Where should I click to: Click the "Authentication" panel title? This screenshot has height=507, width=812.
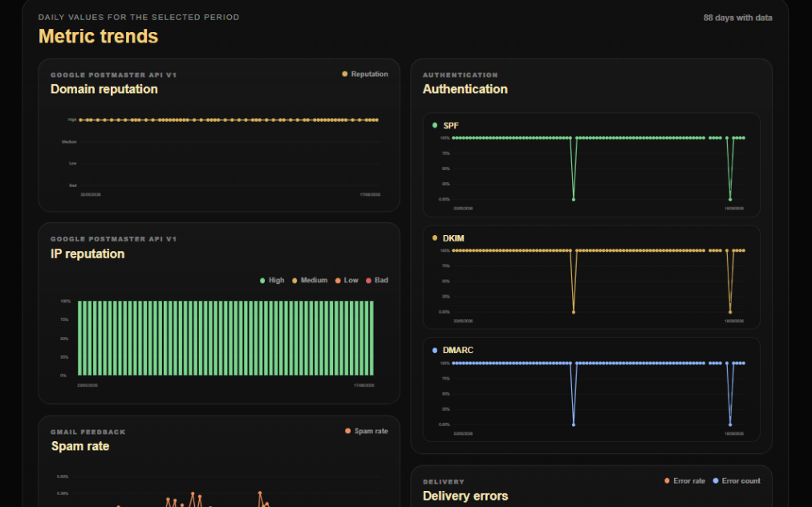[465, 89]
